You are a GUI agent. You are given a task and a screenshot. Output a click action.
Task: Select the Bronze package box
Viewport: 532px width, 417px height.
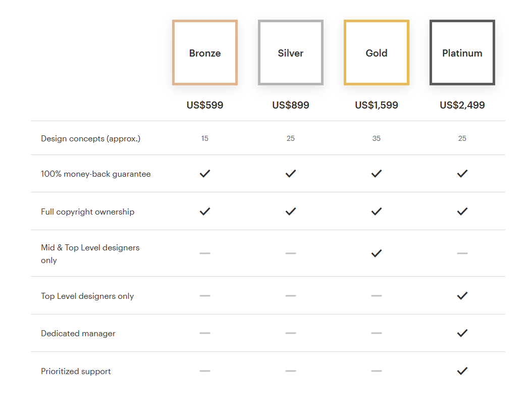pyautogui.click(x=205, y=53)
